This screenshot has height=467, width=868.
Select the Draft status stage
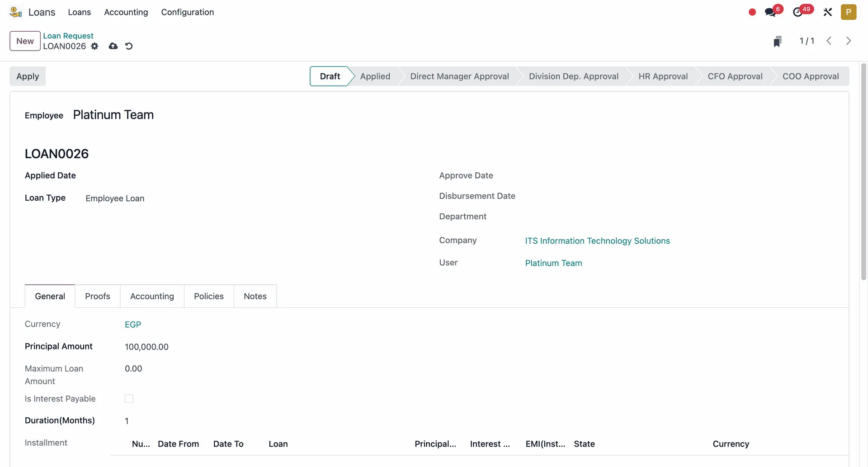pos(330,76)
